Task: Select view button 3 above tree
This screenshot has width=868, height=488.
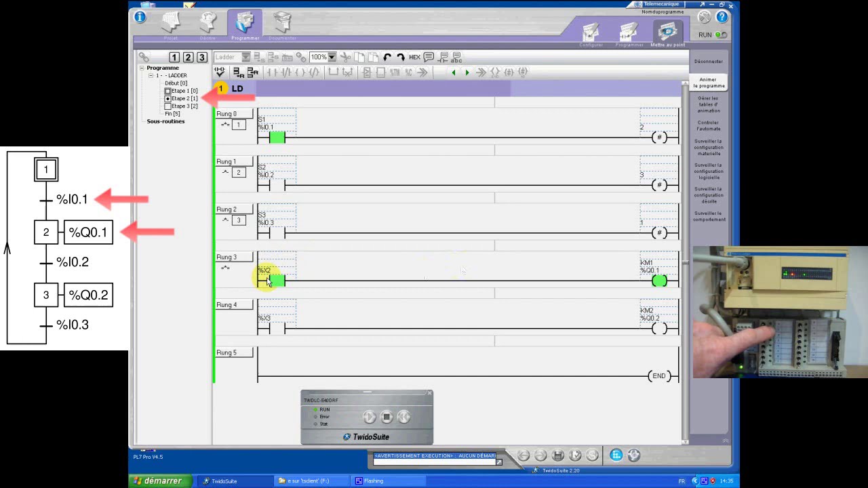Action: pyautogui.click(x=201, y=58)
